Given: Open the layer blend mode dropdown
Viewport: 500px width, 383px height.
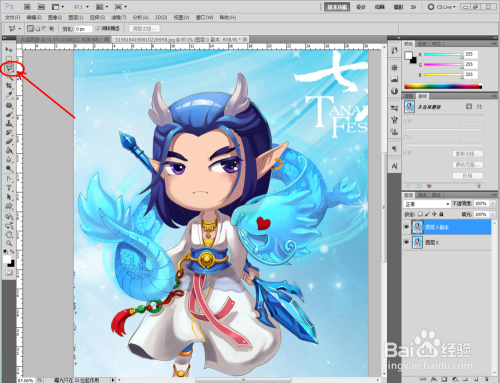Looking at the screenshot, I should pyautogui.click(x=427, y=204).
